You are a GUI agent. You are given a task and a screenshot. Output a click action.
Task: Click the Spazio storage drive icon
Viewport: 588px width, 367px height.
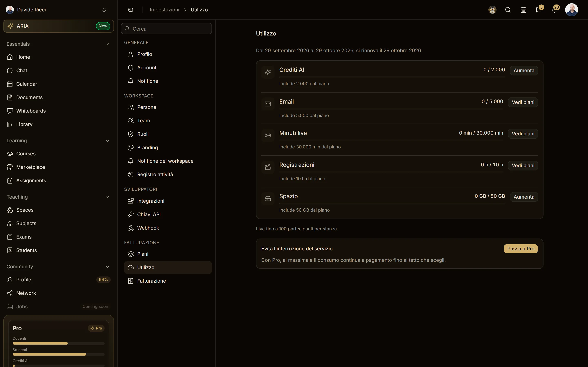click(268, 199)
